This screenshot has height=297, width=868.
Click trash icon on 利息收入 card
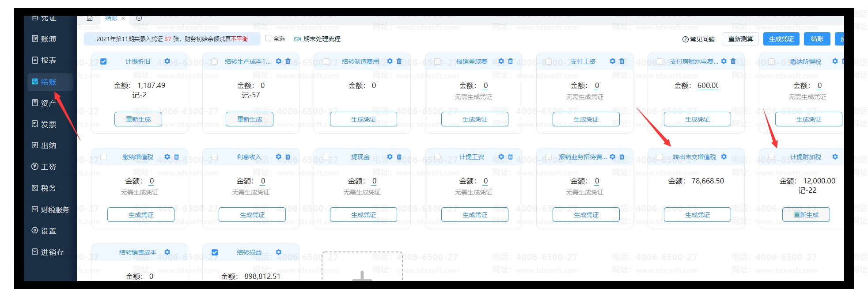[x=288, y=157]
